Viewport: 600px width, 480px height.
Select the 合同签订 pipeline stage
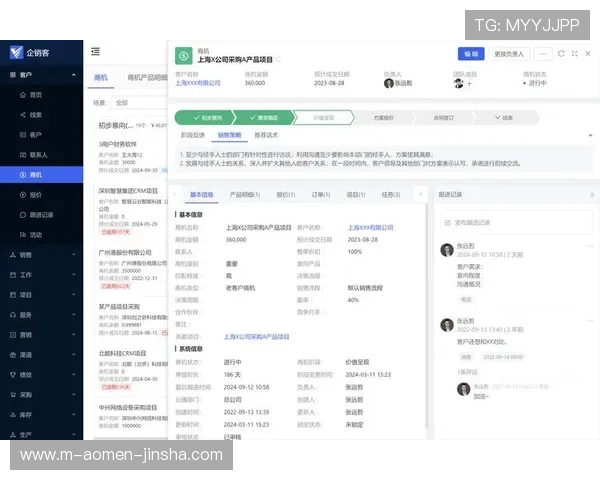tap(444, 118)
